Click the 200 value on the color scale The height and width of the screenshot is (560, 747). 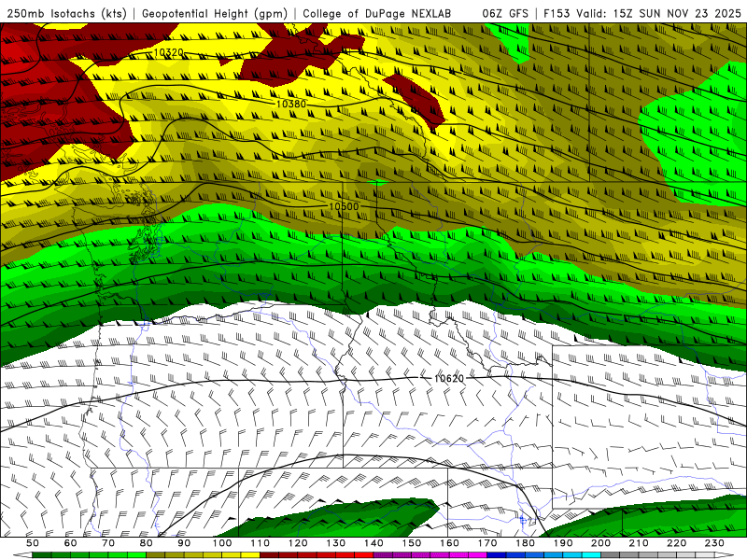click(x=600, y=543)
